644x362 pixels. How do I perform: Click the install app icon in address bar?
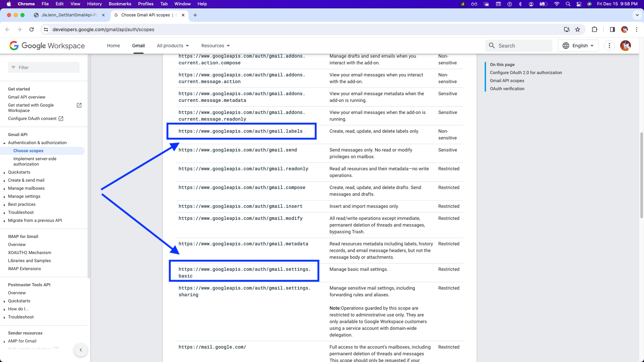click(567, 29)
